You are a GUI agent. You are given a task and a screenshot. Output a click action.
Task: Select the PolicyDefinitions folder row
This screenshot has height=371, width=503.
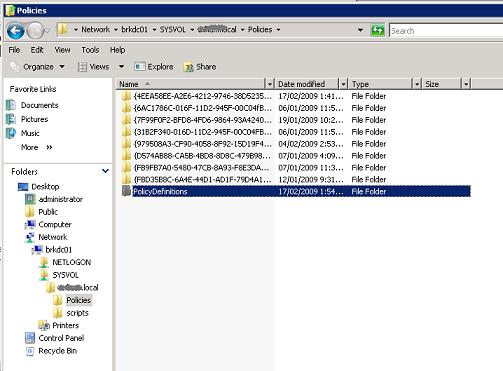point(296,191)
